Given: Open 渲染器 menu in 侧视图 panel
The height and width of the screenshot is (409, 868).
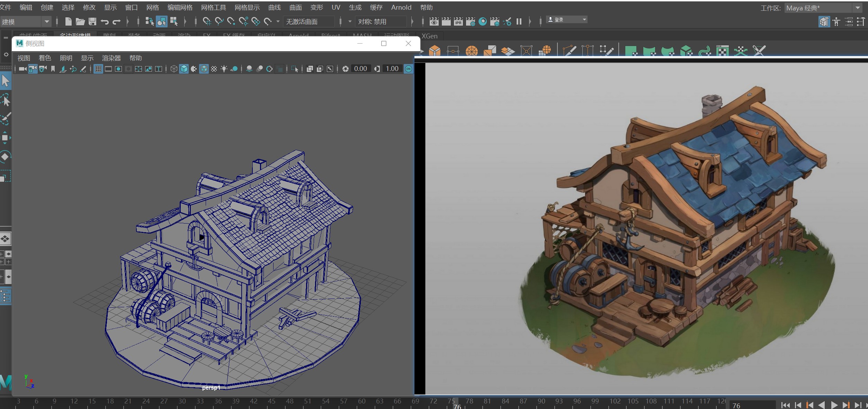Looking at the screenshot, I should pyautogui.click(x=111, y=58).
